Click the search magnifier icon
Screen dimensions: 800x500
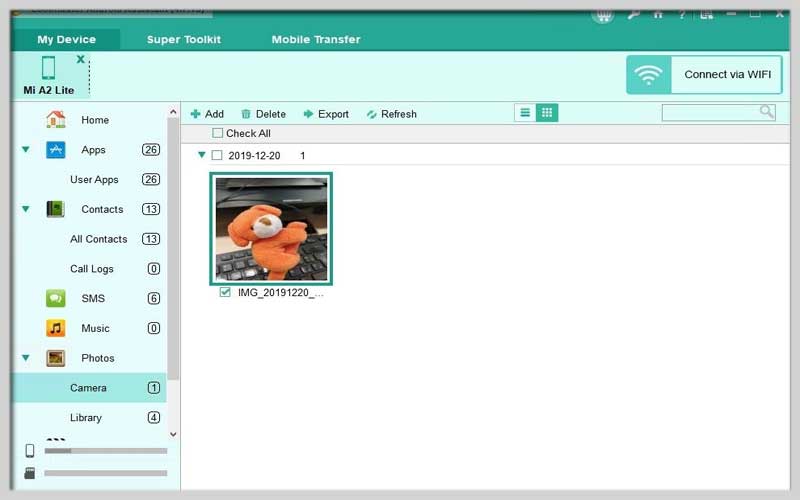pos(767,112)
